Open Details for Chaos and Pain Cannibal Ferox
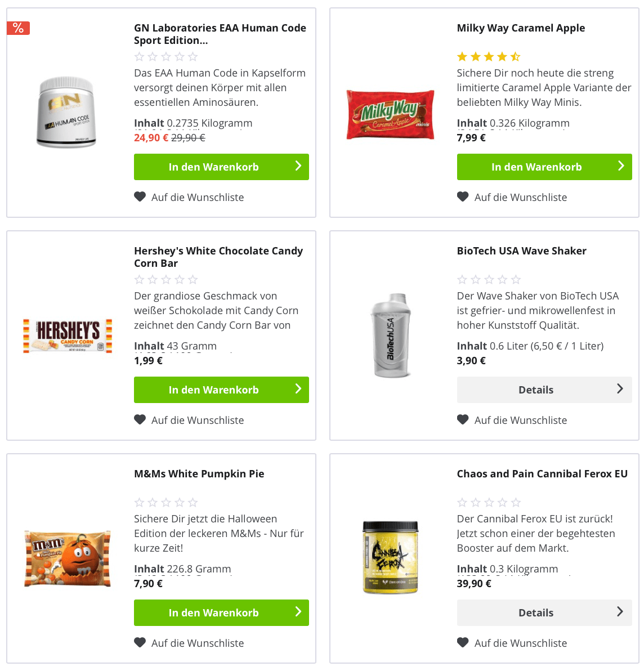The height and width of the screenshot is (671, 644). [x=536, y=612]
